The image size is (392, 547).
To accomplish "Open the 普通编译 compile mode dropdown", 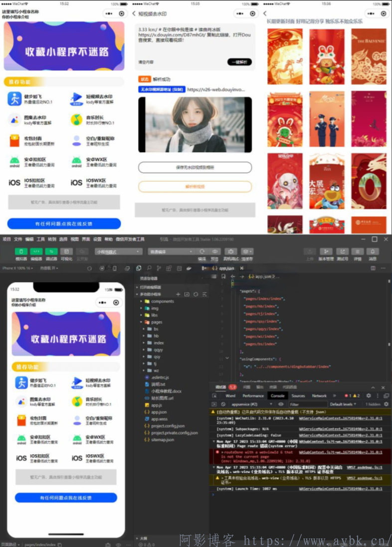I will 171,252.
